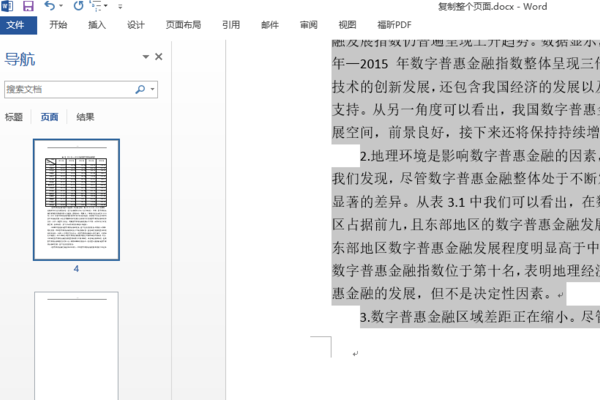This screenshot has height=400, width=600.
Task: Open the 文件 (File) menu
Action: pos(16,25)
